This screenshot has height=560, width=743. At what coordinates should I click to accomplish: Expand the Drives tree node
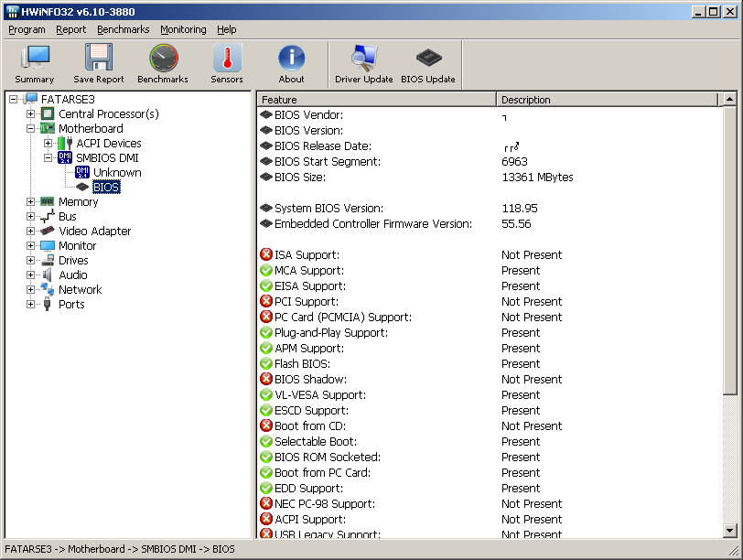(x=31, y=261)
